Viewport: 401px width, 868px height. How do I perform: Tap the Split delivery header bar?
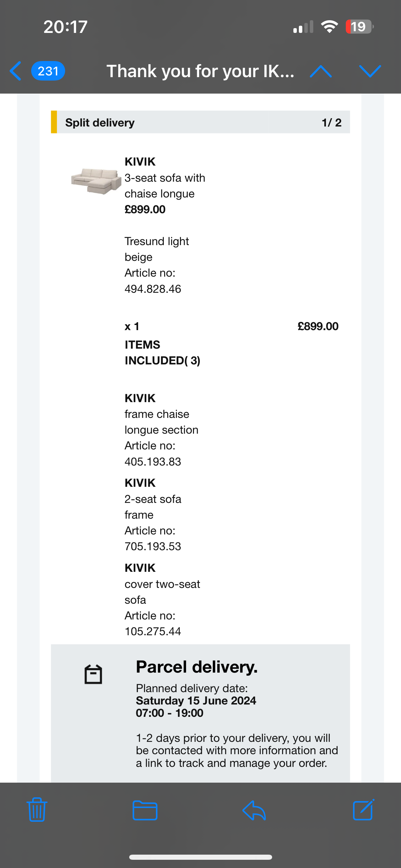pyautogui.click(x=200, y=122)
